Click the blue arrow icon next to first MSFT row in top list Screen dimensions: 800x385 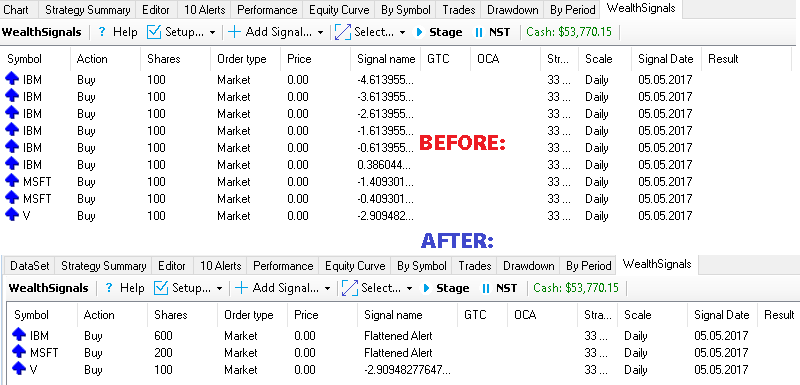pos(12,181)
